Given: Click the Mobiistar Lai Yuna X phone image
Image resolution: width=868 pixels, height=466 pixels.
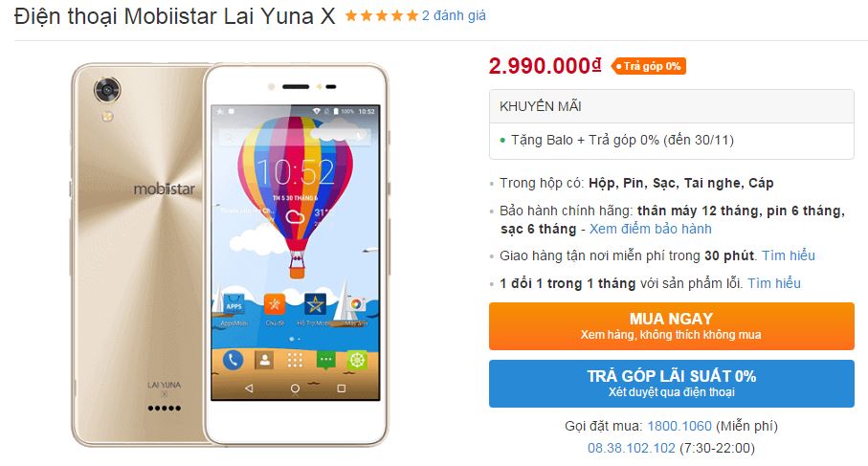Looking at the screenshot, I should 230,255.
